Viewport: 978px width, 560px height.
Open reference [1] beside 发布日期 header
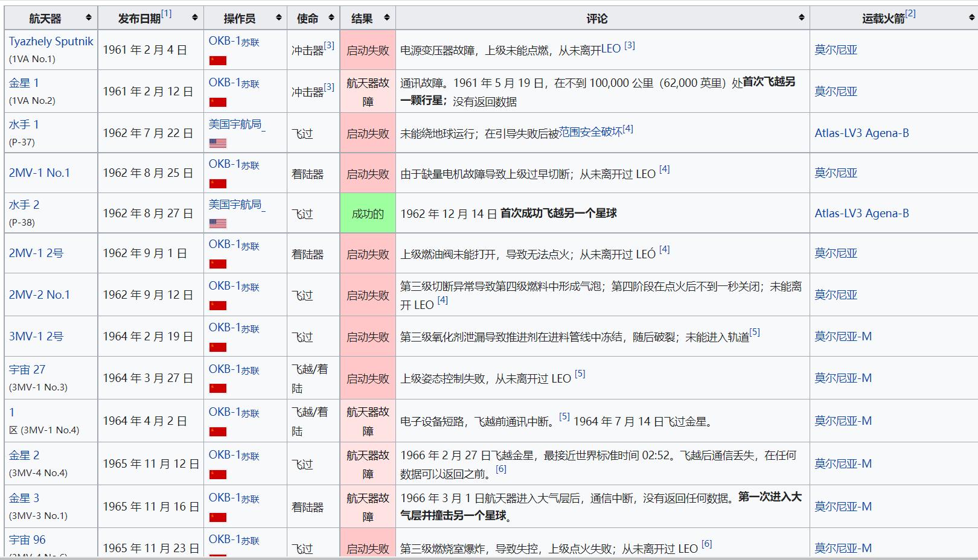click(166, 13)
